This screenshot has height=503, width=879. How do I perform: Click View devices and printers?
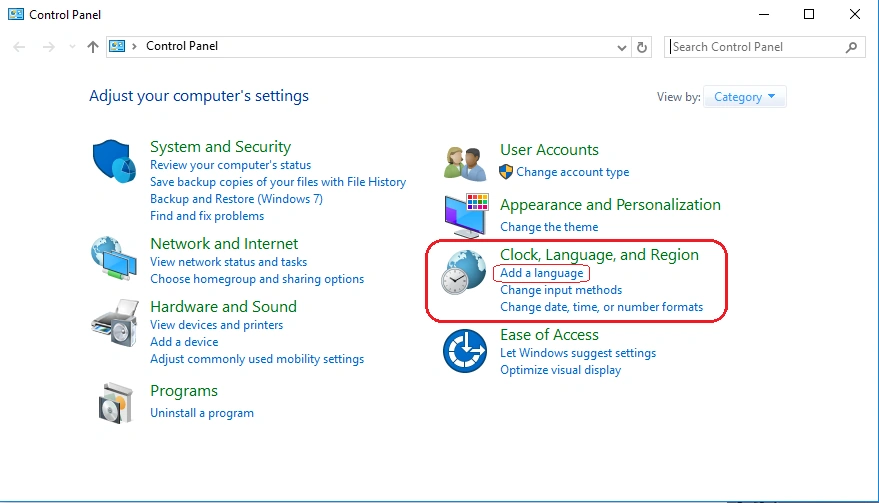tap(216, 325)
